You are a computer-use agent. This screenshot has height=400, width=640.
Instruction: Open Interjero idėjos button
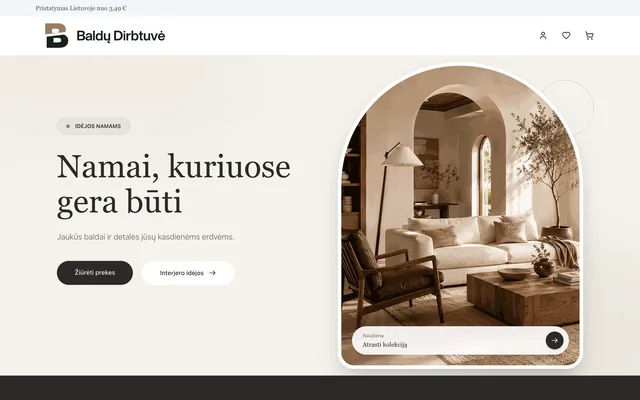coord(188,273)
